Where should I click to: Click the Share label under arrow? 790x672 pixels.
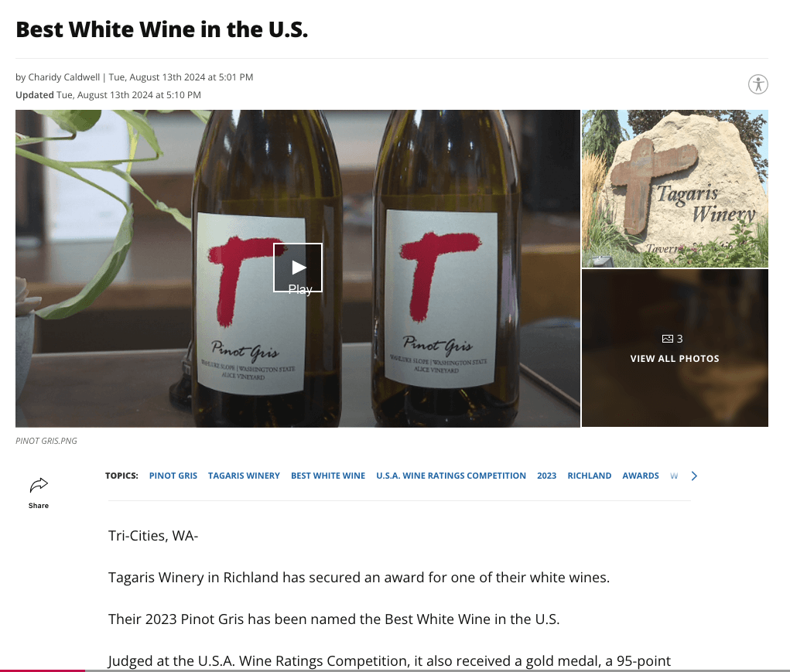tap(39, 506)
